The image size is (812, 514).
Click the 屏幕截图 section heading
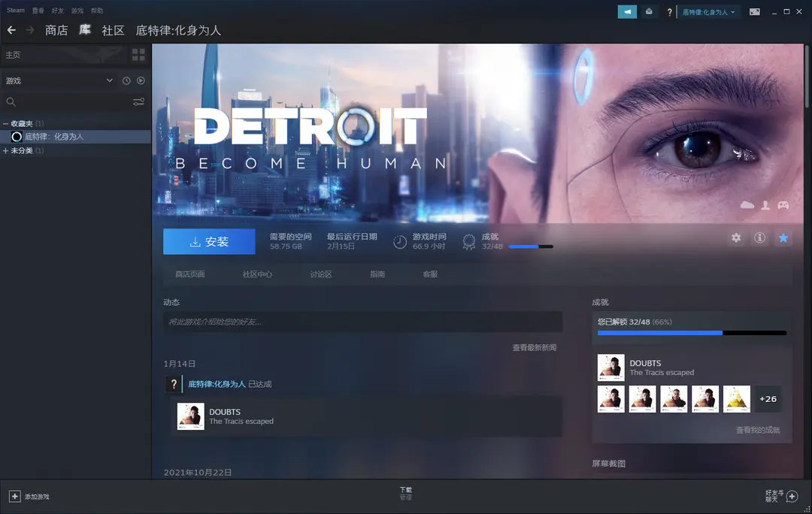point(608,464)
